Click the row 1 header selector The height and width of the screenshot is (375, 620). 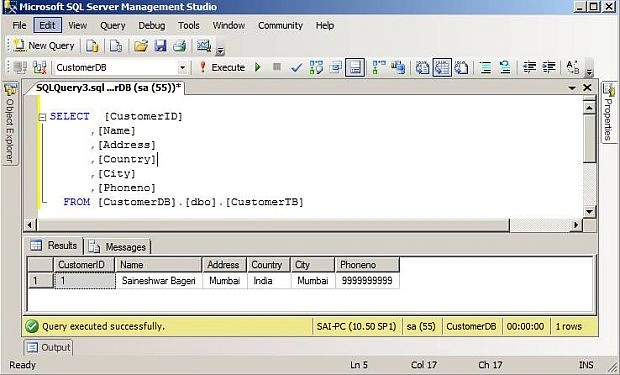[41, 281]
